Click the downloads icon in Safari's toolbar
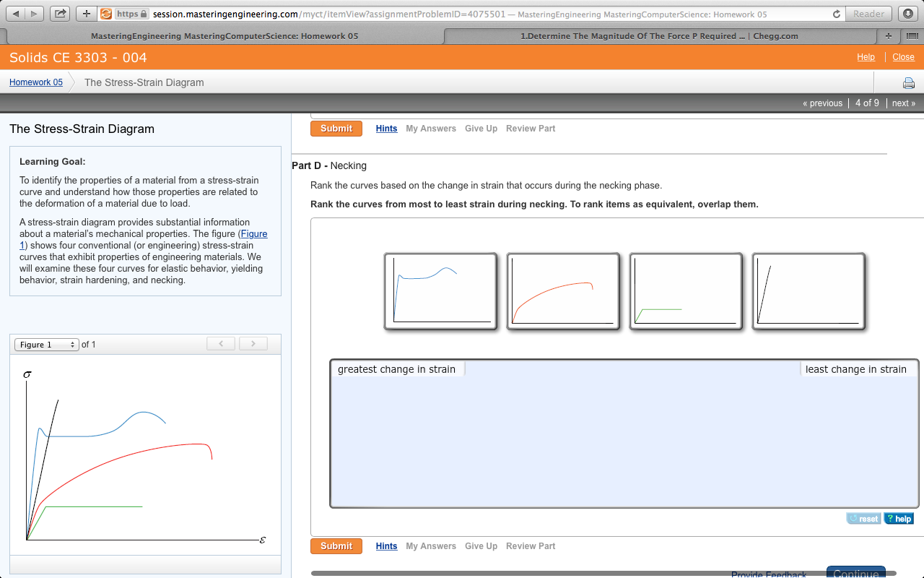Viewport: 924px width, 578px height. pyautogui.click(x=907, y=13)
